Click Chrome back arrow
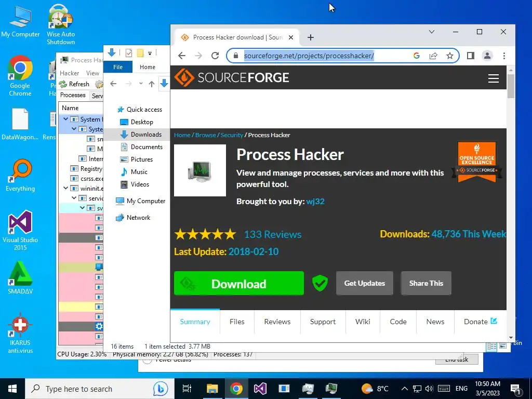 click(x=182, y=56)
